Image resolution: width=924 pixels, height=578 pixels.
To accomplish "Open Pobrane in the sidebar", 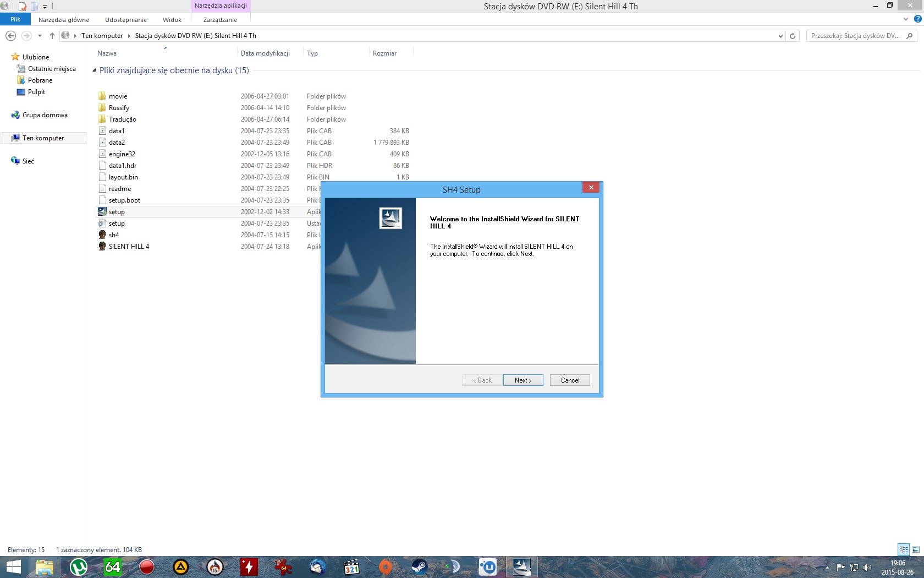I will 40,80.
